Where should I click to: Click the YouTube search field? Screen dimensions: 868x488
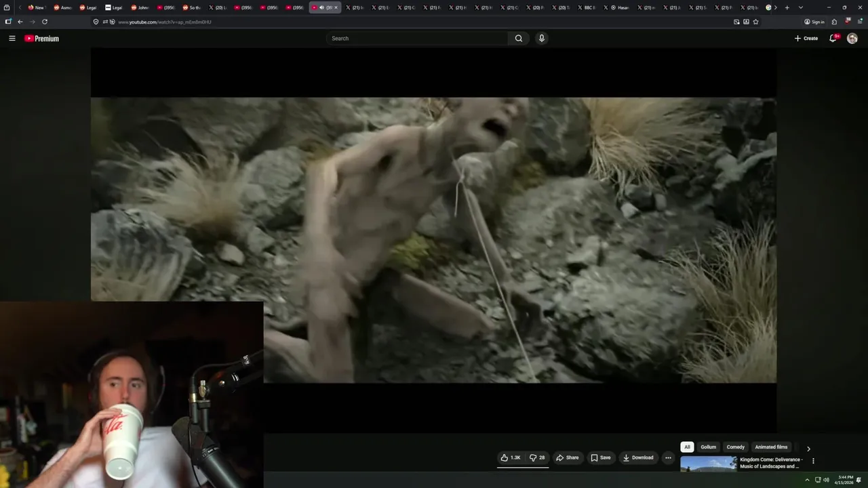coord(417,39)
